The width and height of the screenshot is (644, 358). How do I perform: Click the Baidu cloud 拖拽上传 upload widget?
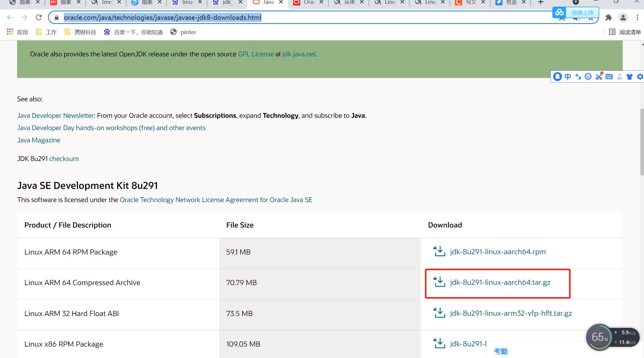coord(576,12)
